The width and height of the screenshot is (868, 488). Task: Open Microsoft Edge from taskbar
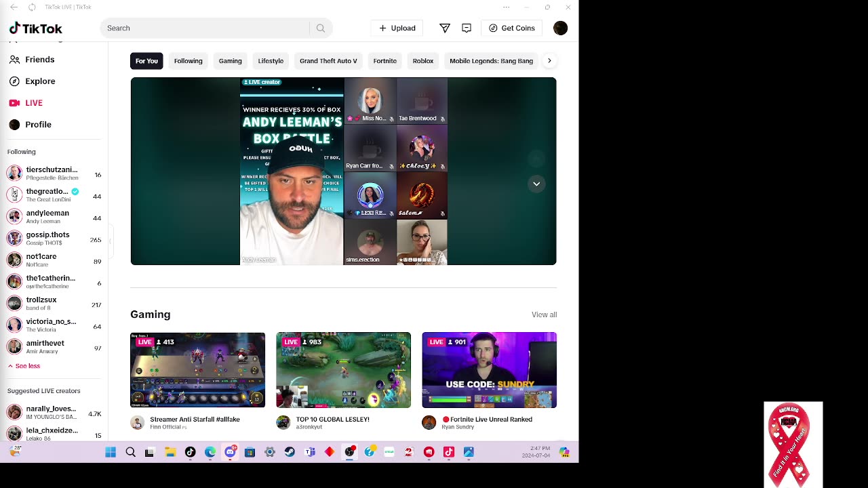(x=210, y=452)
